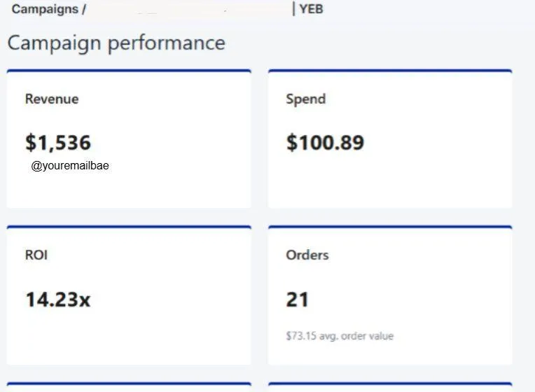Viewport: 535px width, 392px height.
Task: Click the Orders label text
Action: (307, 255)
